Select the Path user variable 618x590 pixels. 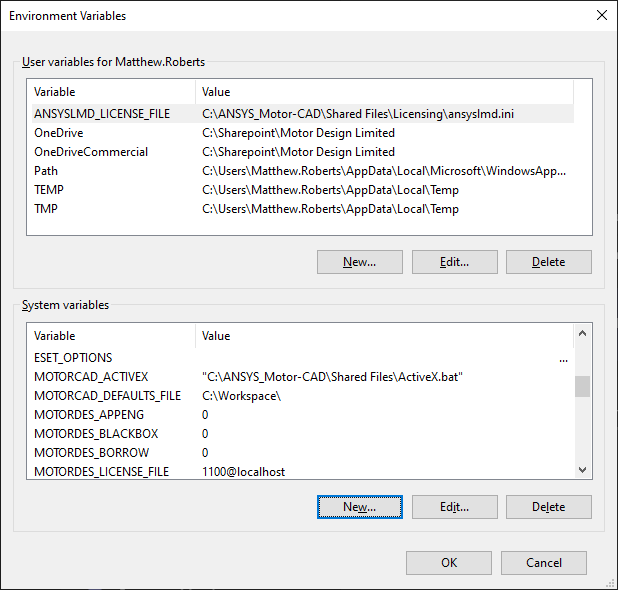pyautogui.click(x=303, y=171)
